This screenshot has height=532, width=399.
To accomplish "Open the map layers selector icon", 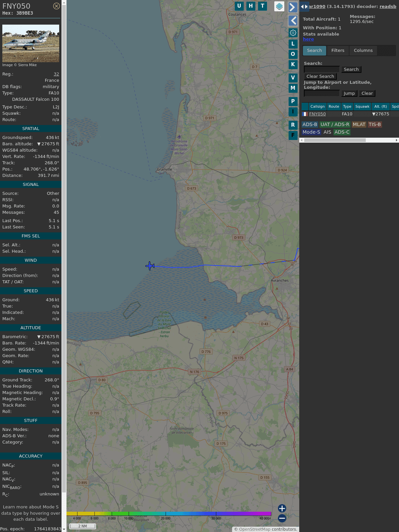I will 279,6.
